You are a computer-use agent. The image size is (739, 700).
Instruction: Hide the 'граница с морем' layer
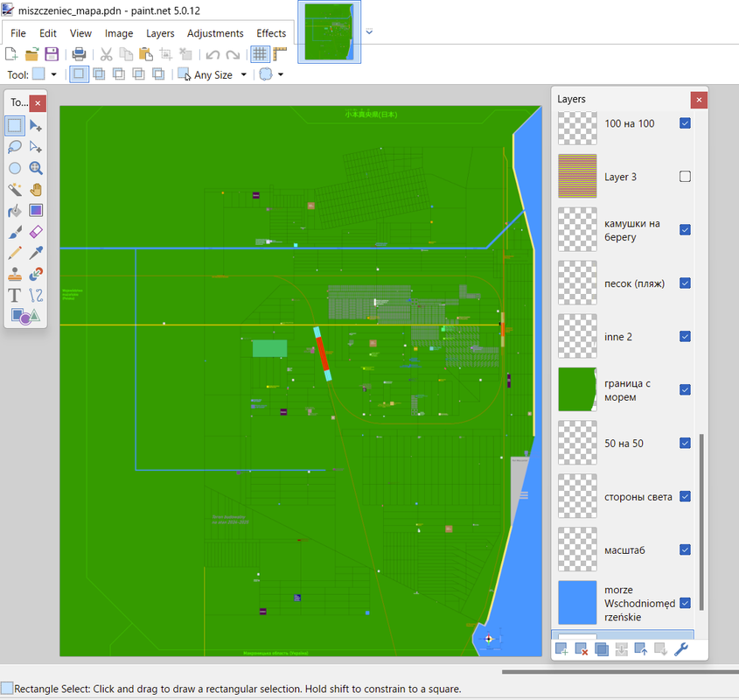point(686,389)
